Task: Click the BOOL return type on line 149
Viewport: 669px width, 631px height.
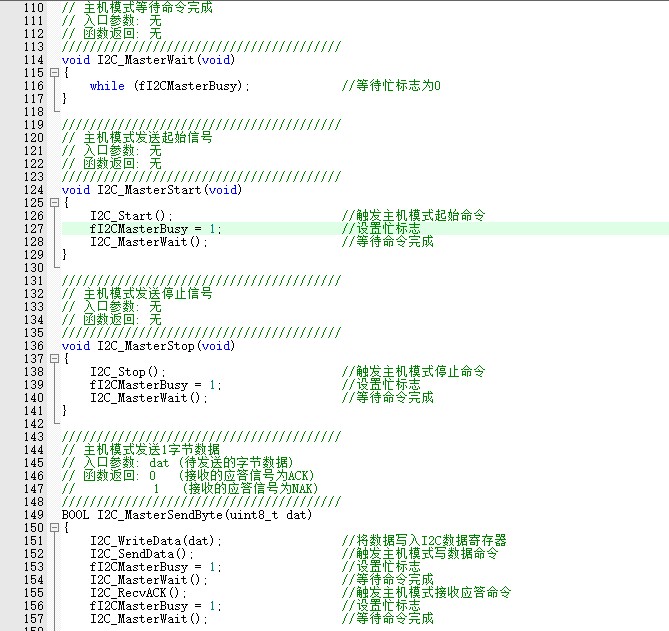Action: [76, 515]
